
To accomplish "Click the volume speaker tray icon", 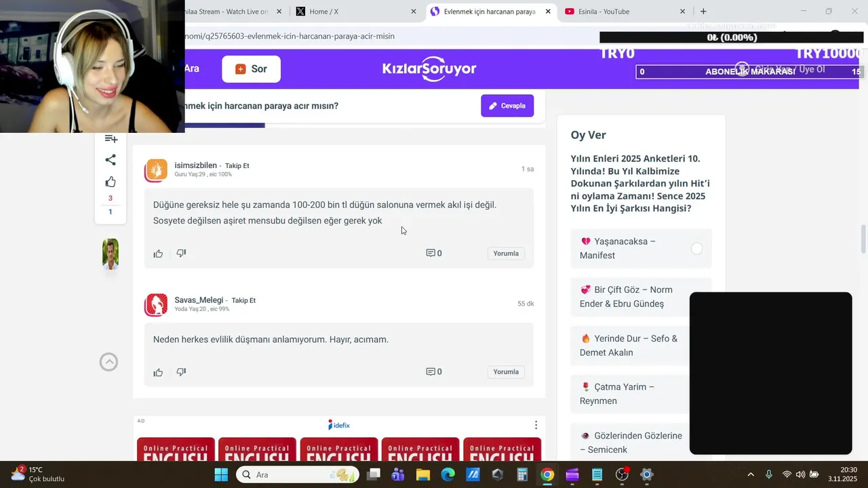I will coord(800,474).
